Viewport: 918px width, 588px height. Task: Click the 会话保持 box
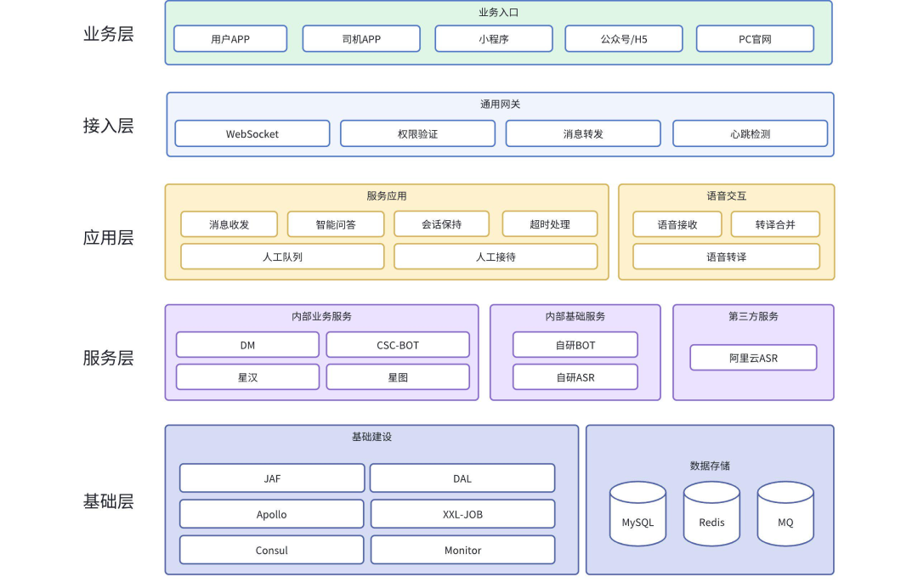tap(441, 224)
